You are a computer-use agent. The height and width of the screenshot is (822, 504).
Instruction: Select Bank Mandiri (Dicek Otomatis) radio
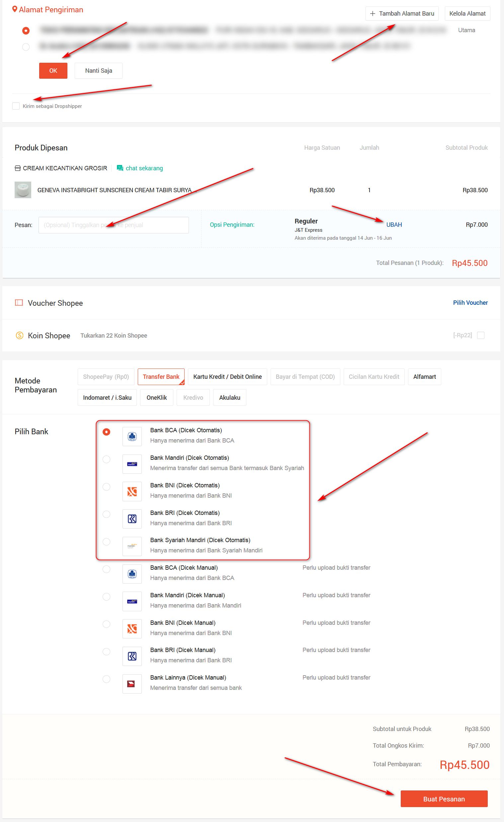click(106, 459)
